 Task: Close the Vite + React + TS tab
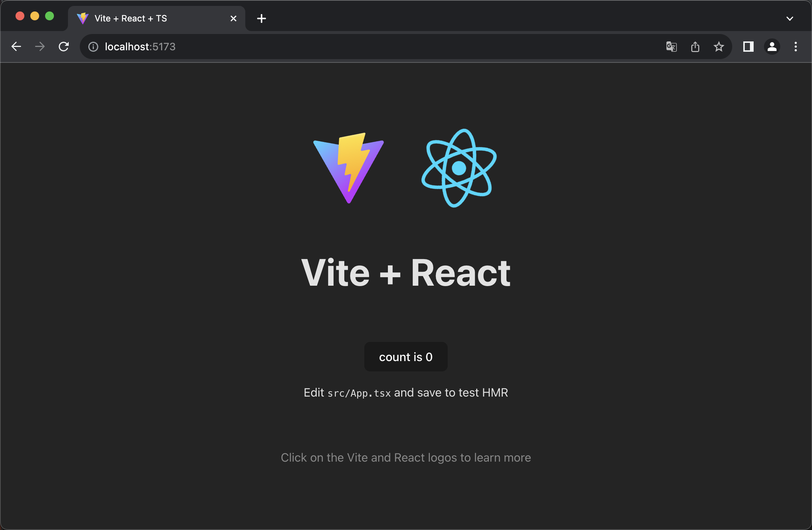click(233, 18)
